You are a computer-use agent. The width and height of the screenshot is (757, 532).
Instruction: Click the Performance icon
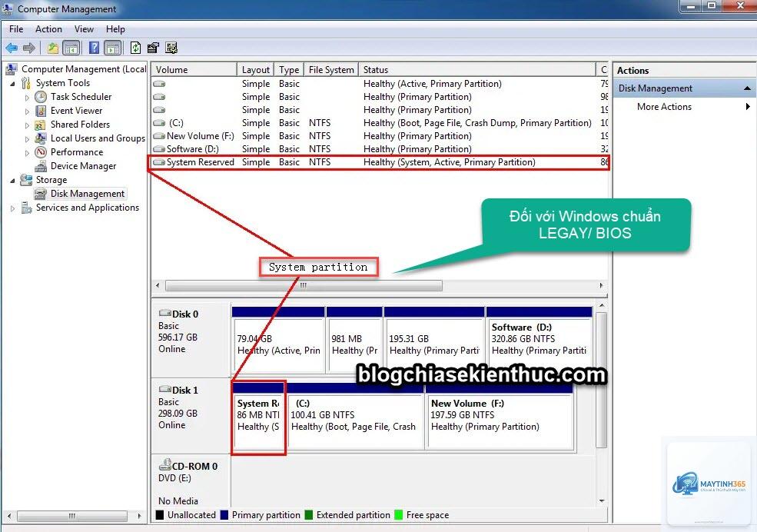point(41,152)
